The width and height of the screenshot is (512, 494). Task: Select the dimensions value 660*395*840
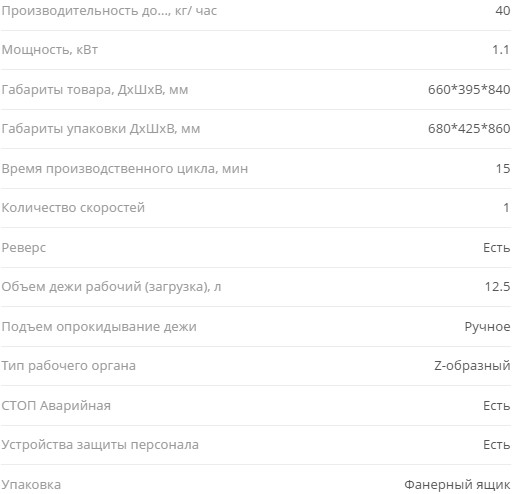[469, 89]
